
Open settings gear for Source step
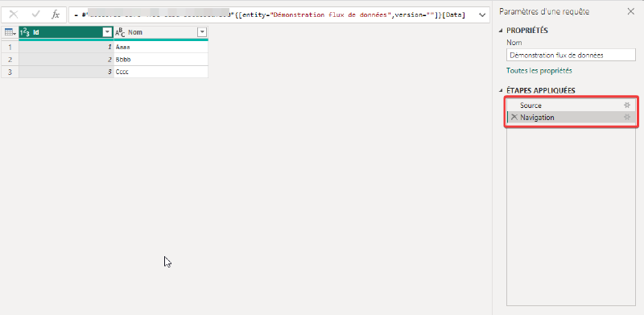627,106
